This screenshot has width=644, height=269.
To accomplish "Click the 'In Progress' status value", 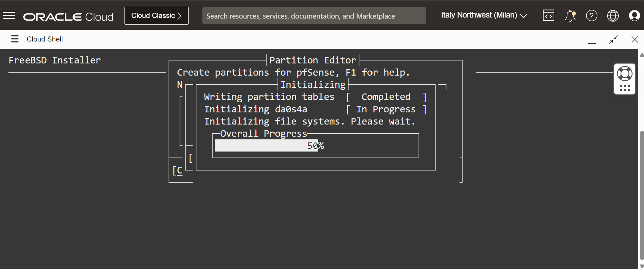I will 386,109.
